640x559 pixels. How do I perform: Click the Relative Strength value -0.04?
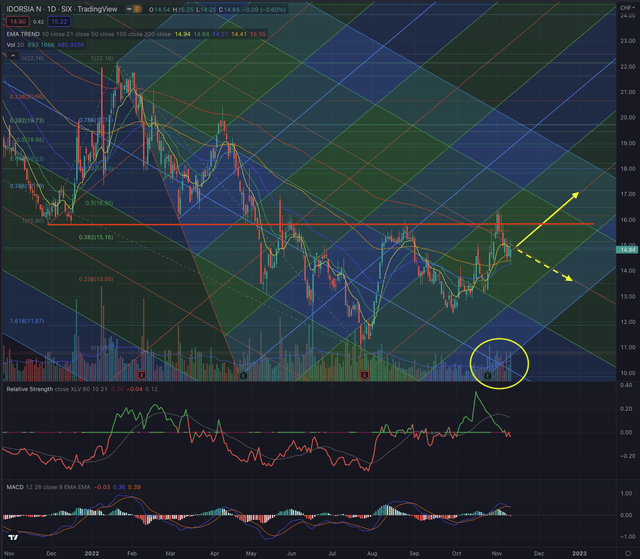pos(135,389)
